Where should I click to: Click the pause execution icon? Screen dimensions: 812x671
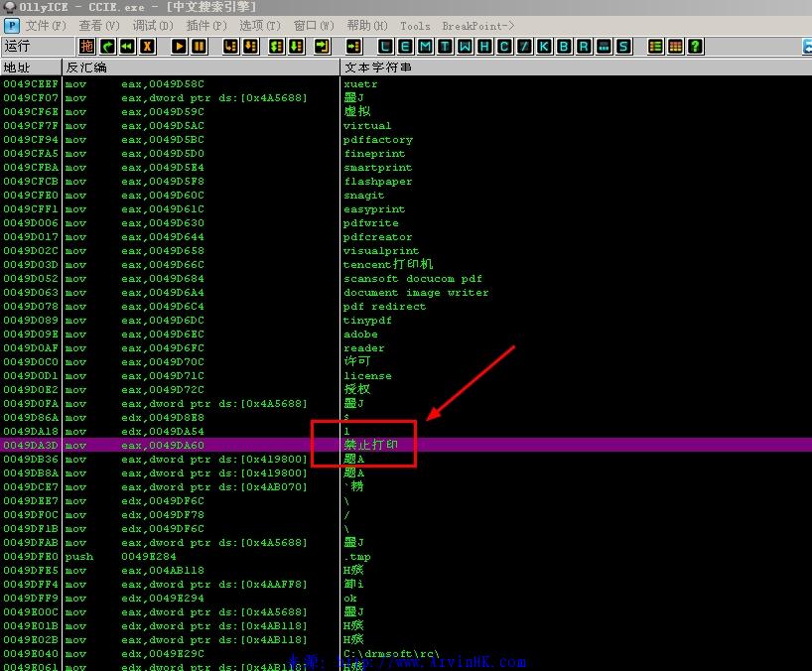coord(199,47)
